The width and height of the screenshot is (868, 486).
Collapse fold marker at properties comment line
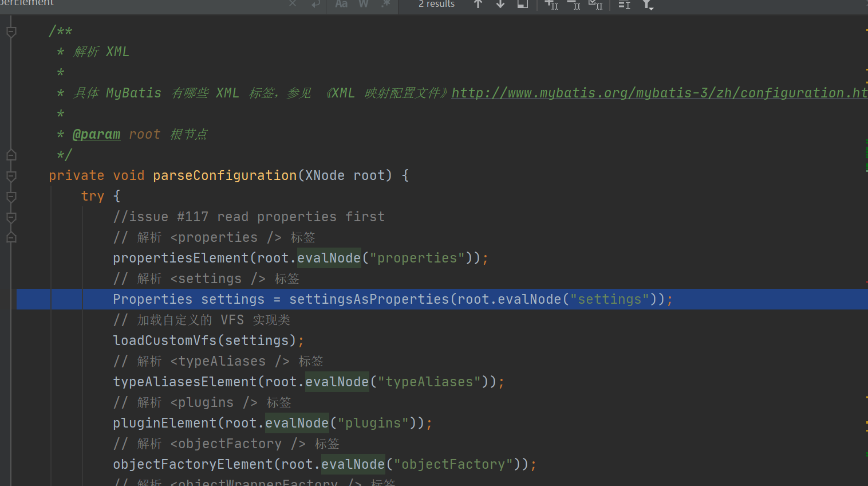point(11,237)
